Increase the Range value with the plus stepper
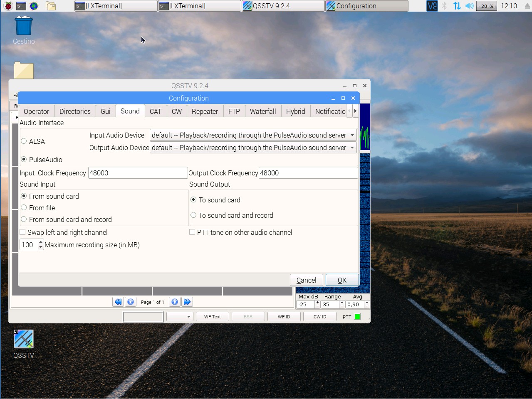Image resolution: width=532 pixels, height=399 pixels. coord(342,302)
